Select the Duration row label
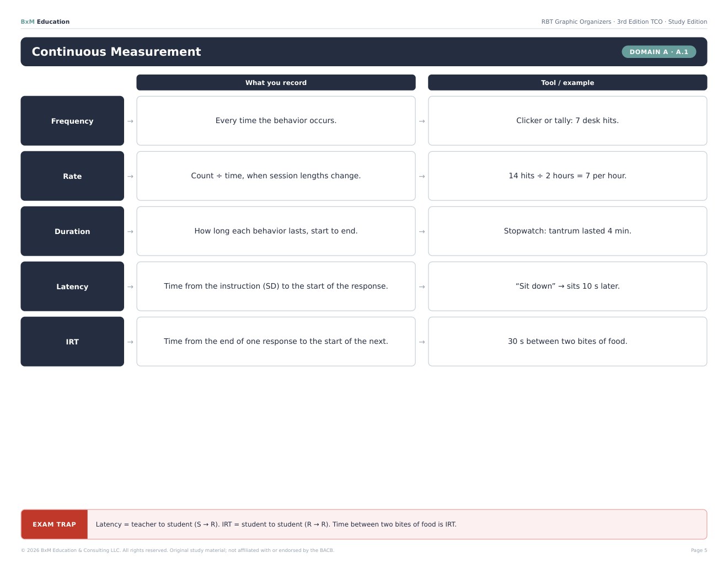Image resolution: width=728 pixels, height=563 pixels. (72, 231)
